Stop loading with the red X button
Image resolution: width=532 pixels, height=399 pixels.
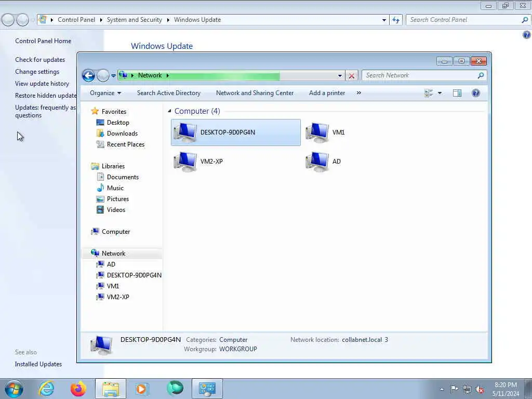point(352,76)
